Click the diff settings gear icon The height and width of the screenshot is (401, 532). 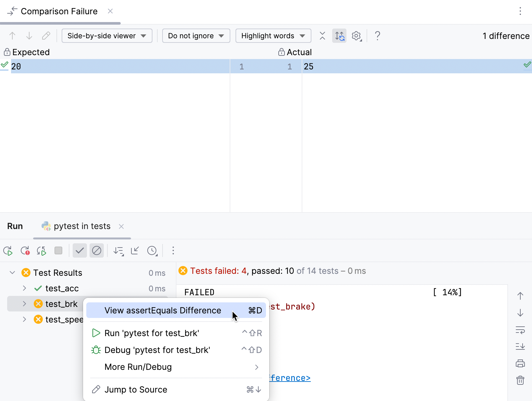[357, 36]
